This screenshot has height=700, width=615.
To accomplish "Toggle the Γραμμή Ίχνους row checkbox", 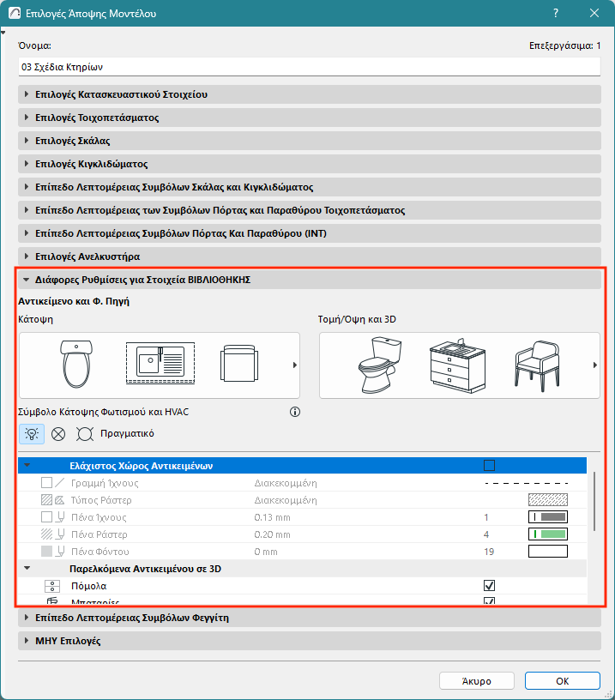I will pyautogui.click(x=46, y=483).
